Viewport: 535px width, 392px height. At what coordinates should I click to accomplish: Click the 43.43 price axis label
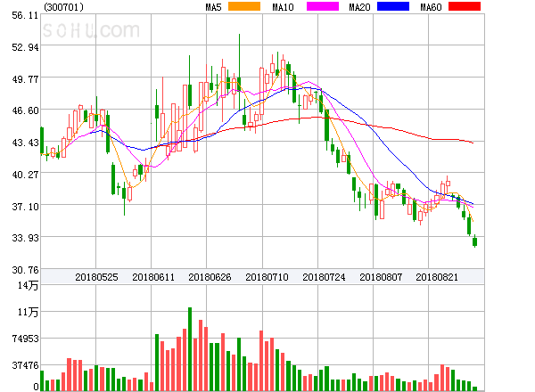tap(25, 143)
